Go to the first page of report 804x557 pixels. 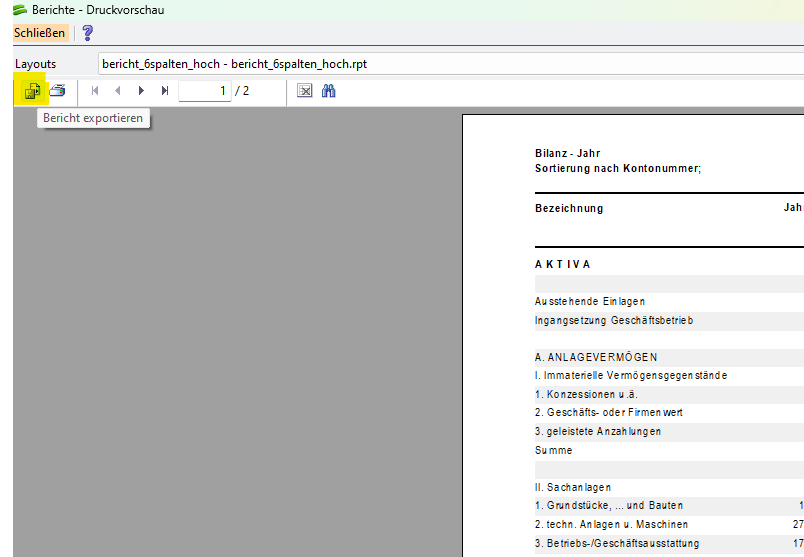tap(95, 91)
